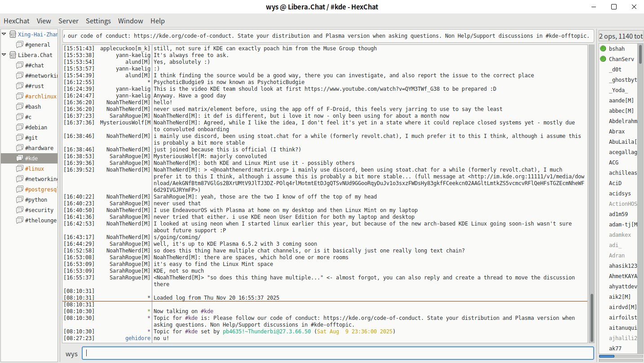Switch to the #linux channel
The width and height of the screenshot is (644, 363).
35,168
